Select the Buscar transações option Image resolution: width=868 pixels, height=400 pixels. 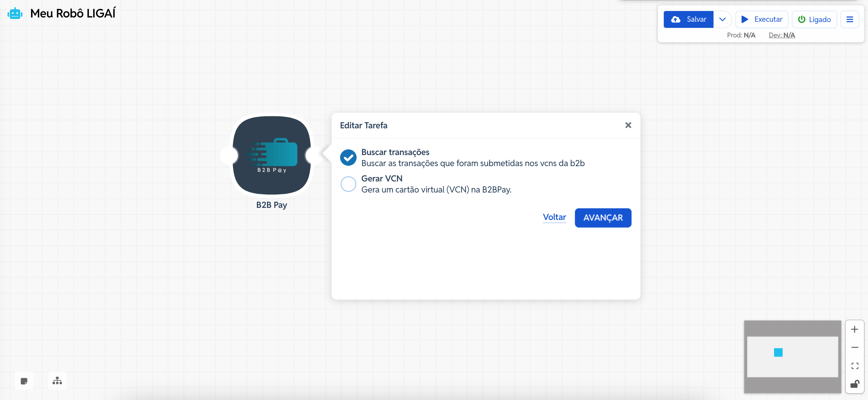coord(348,158)
